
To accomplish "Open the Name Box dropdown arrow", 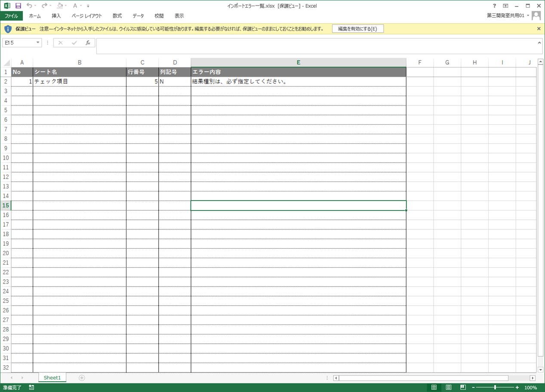I will (x=38, y=43).
